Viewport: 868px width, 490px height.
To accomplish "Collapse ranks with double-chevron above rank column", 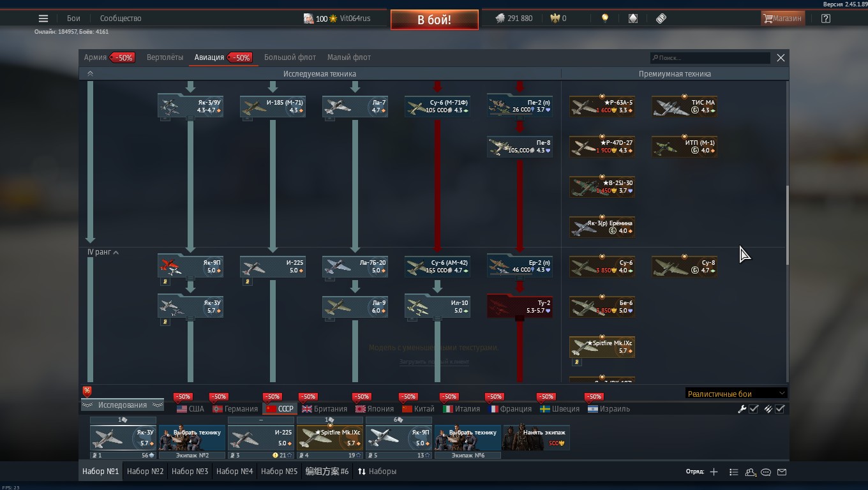I will (90, 74).
